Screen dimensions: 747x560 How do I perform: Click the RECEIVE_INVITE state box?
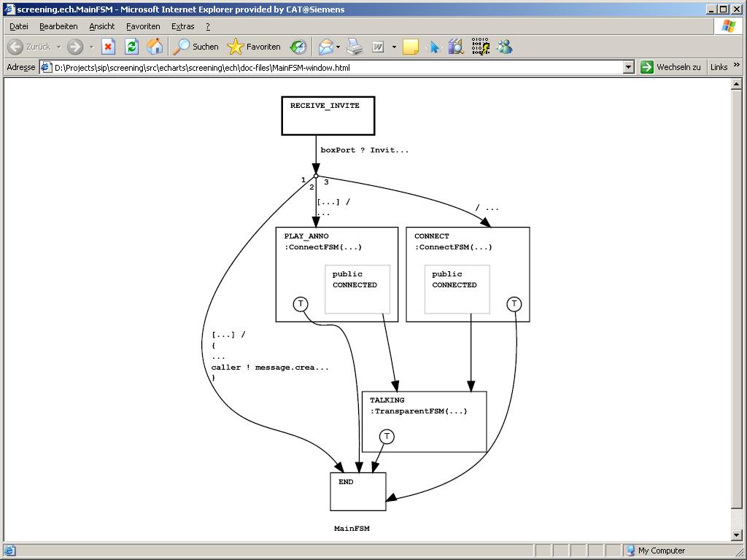pyautogui.click(x=328, y=116)
